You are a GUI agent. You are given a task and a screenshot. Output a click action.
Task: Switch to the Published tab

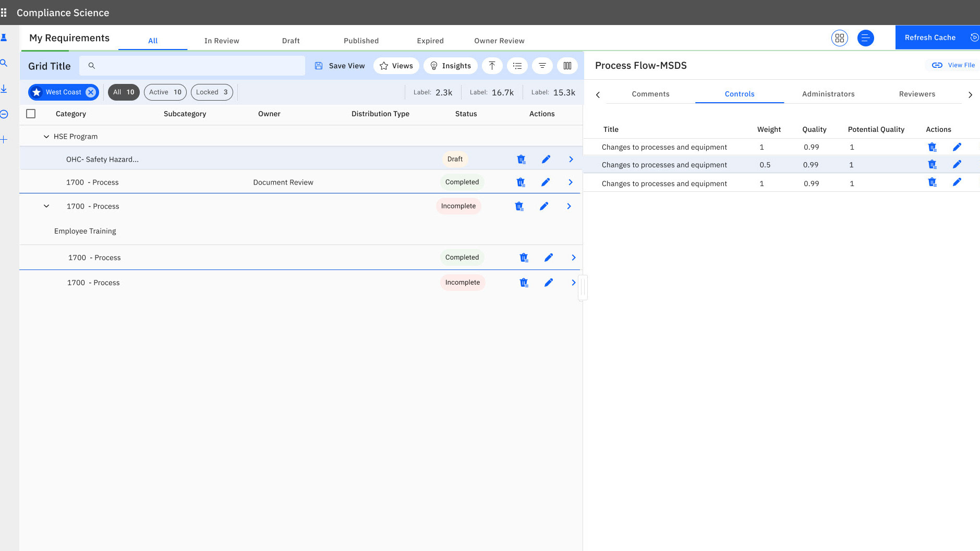pyautogui.click(x=361, y=41)
